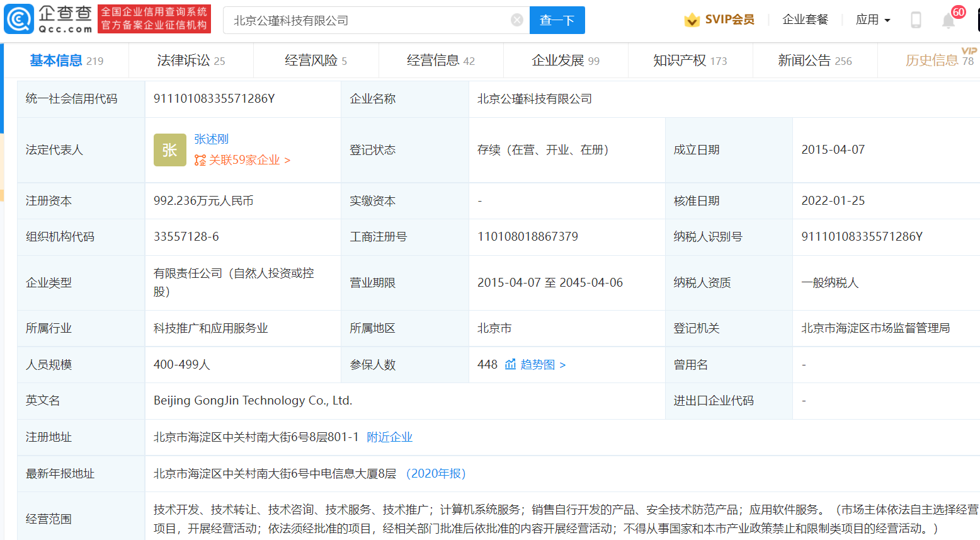Image resolution: width=980 pixels, height=540 pixels.
Task: Select credit code 91110108335571286Y in first row
Action: click(214, 98)
